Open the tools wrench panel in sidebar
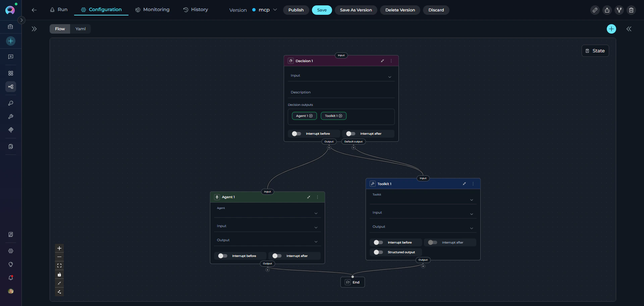The height and width of the screenshot is (306, 644). [x=11, y=117]
